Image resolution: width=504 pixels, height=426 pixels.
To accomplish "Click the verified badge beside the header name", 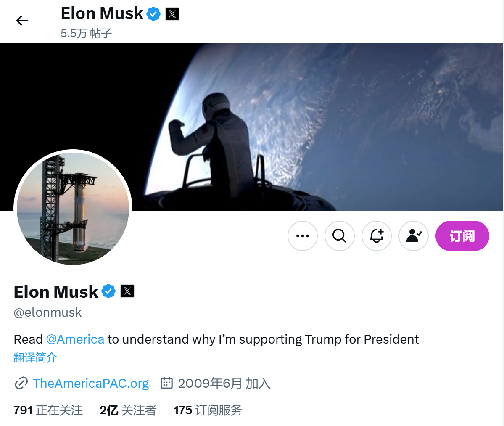I will [153, 14].
